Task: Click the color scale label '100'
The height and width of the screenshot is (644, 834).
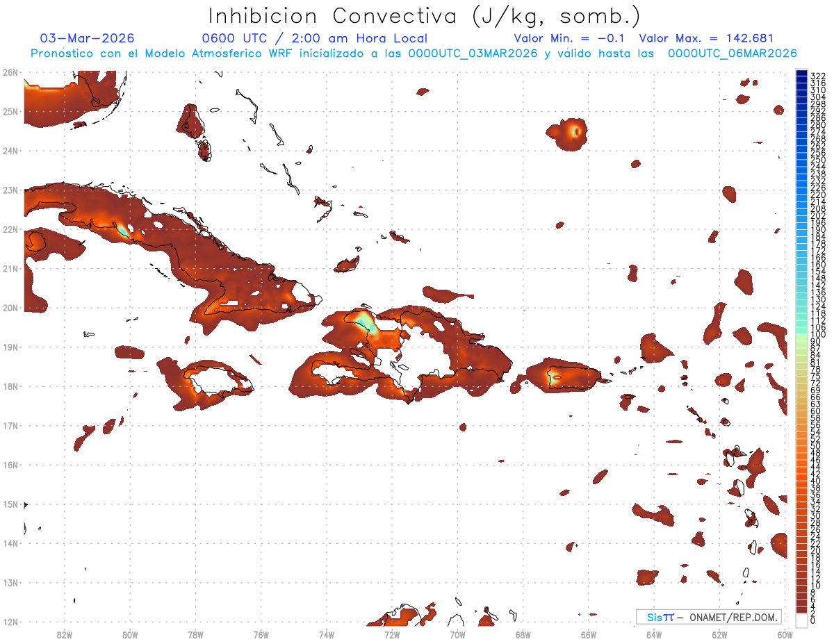Action: (818, 335)
